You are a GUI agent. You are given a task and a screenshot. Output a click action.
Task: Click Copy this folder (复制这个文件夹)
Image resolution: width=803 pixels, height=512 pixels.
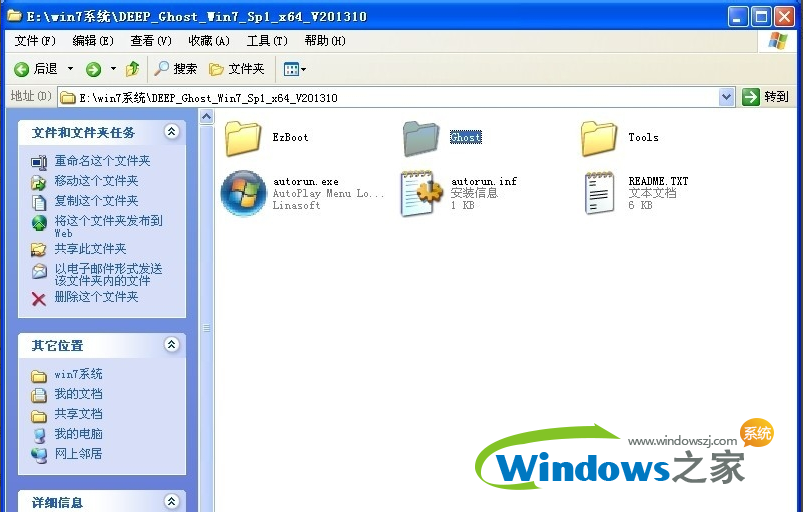point(96,201)
